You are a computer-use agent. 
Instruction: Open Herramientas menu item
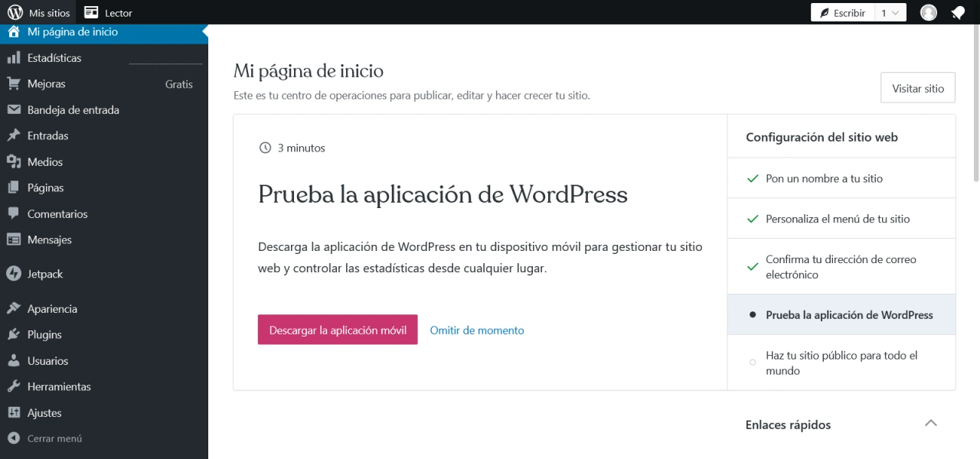click(x=104, y=387)
